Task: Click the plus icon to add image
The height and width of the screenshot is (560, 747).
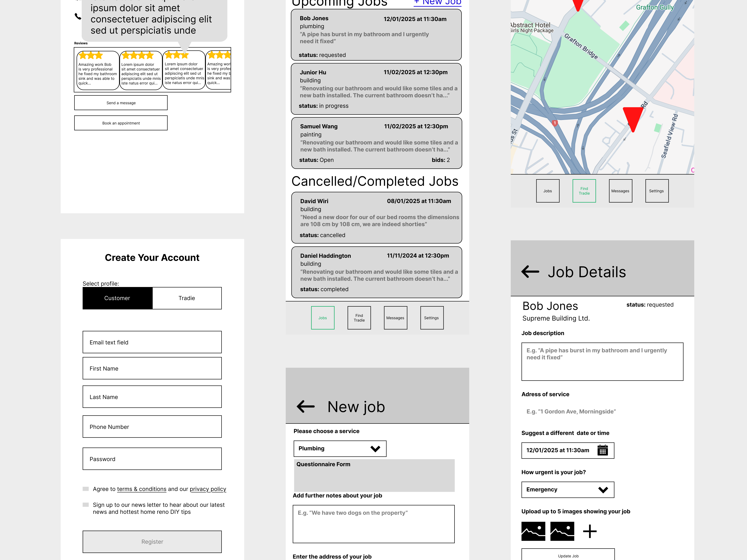Action: (590, 531)
